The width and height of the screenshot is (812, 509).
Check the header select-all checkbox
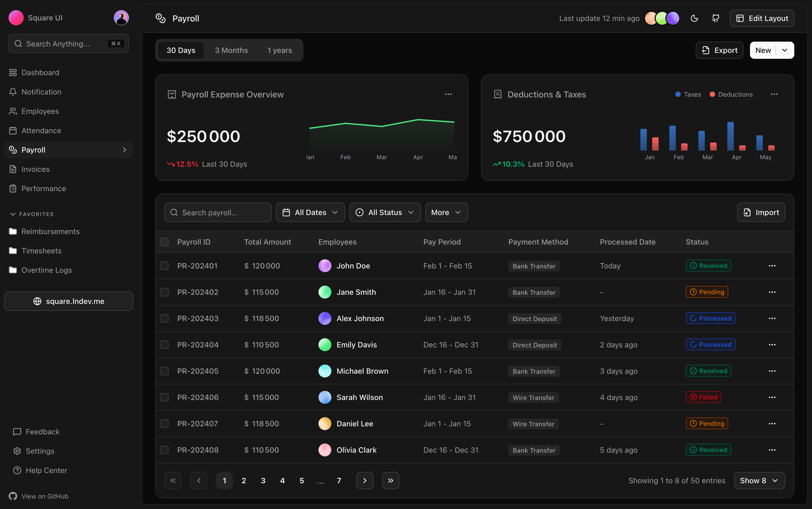click(x=164, y=242)
